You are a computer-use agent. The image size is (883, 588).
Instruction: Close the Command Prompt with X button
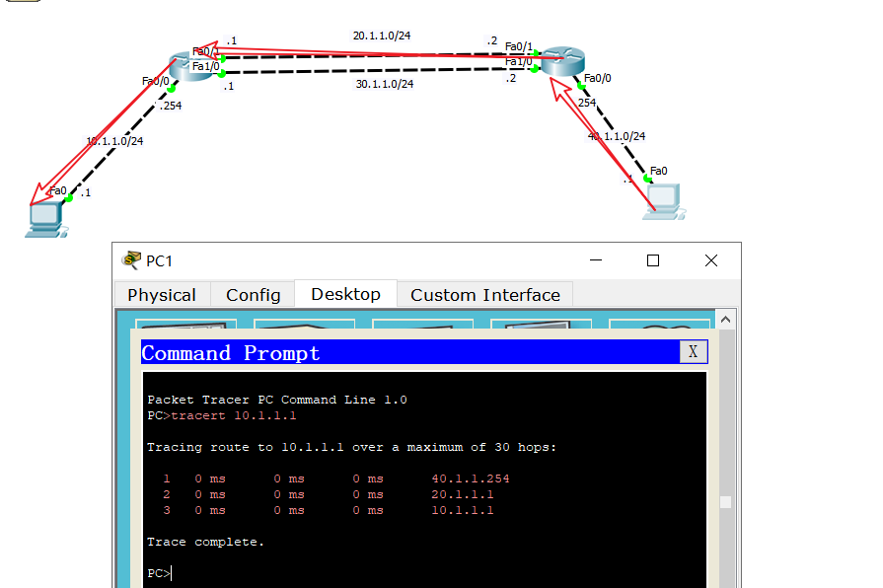(x=694, y=352)
